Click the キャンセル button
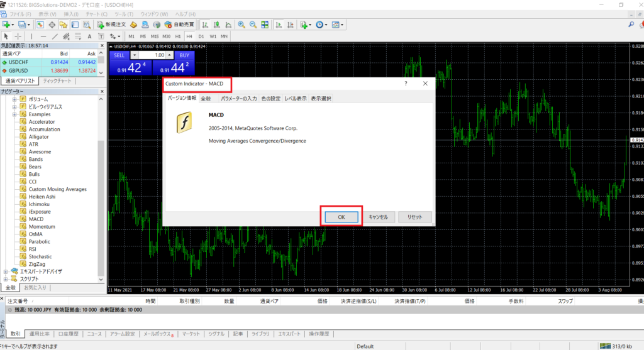Screen dimensions: 644x350 [x=378, y=217]
